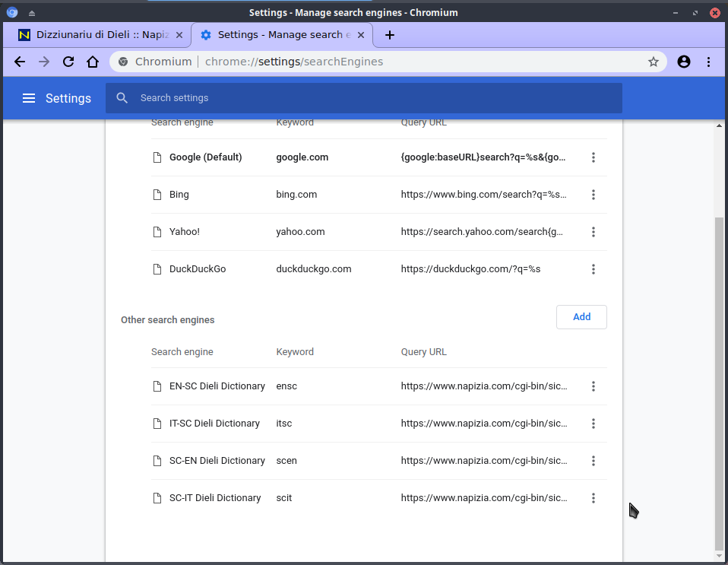This screenshot has width=728, height=565.
Task: Open more actions for SC-EN Dieli Dictionary
Action: (593, 461)
